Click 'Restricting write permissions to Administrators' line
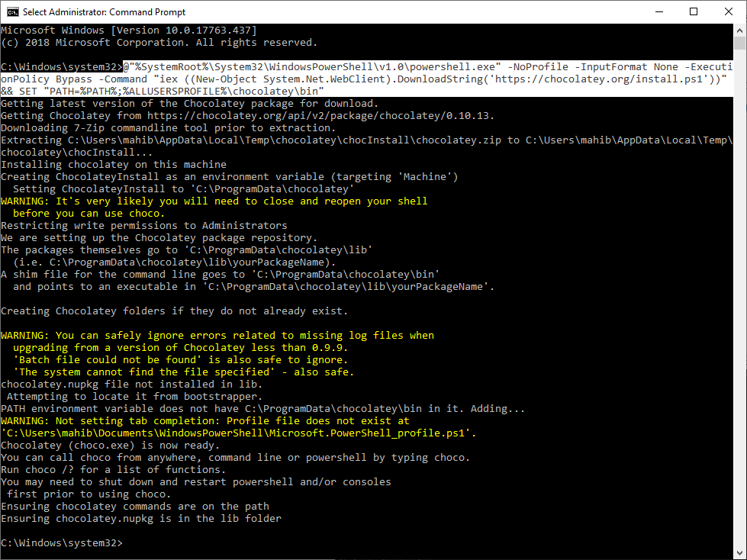The width and height of the screenshot is (747, 560). click(144, 226)
